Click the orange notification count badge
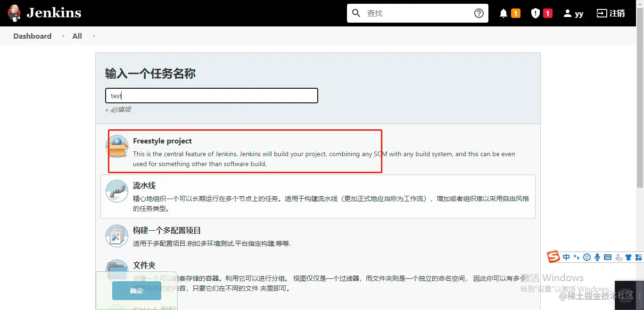644x310 pixels. (x=516, y=13)
